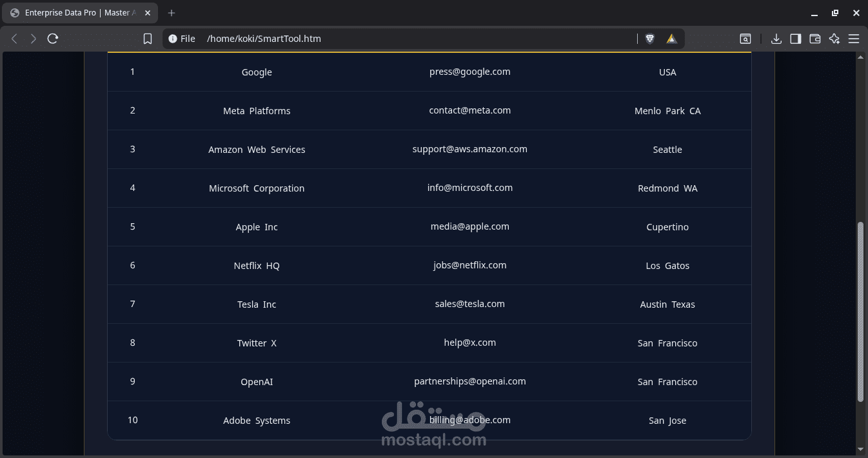The width and height of the screenshot is (868, 458).
Task: Click the Austin Texas cell
Action: (667, 304)
